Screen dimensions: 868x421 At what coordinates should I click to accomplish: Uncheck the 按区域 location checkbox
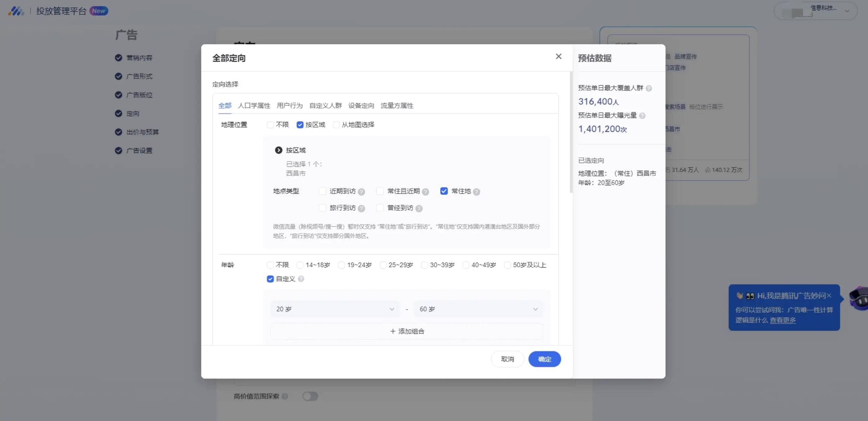299,125
